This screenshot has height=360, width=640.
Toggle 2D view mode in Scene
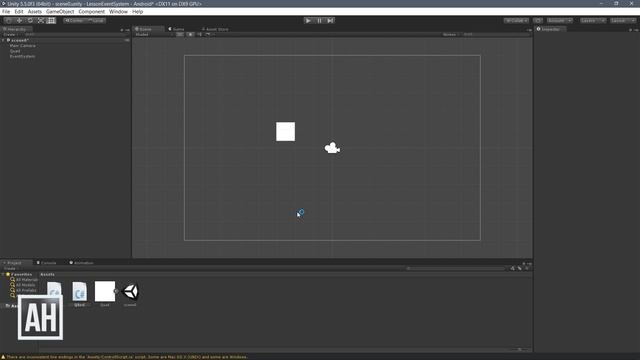[180, 35]
